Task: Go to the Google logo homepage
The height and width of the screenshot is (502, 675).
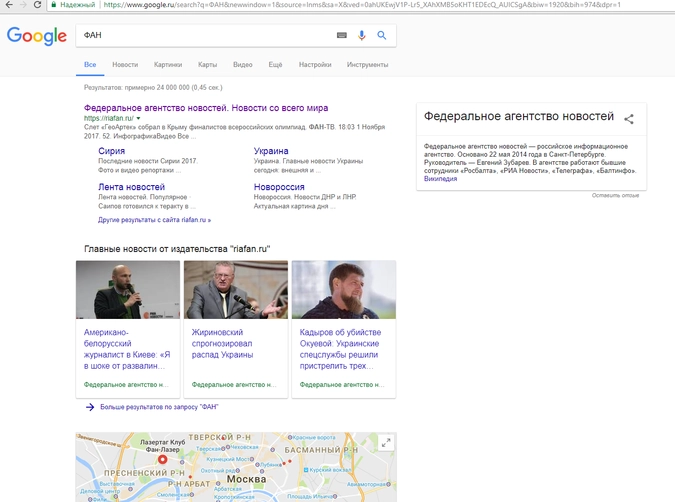Action: (36, 36)
